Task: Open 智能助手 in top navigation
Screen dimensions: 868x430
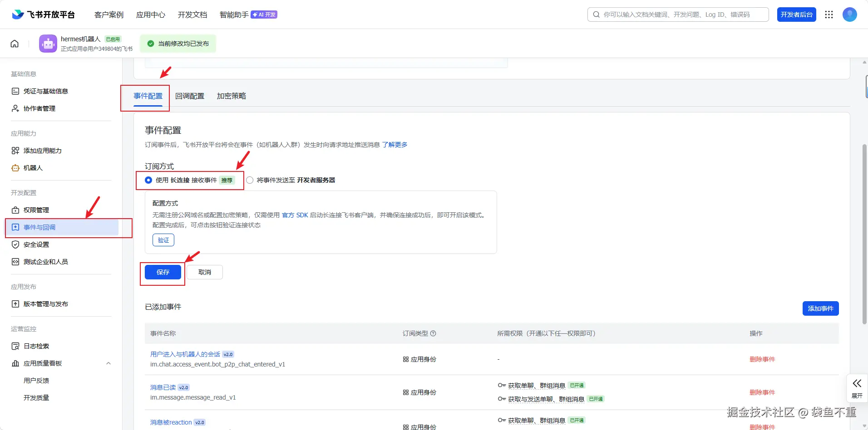Action: click(x=234, y=15)
